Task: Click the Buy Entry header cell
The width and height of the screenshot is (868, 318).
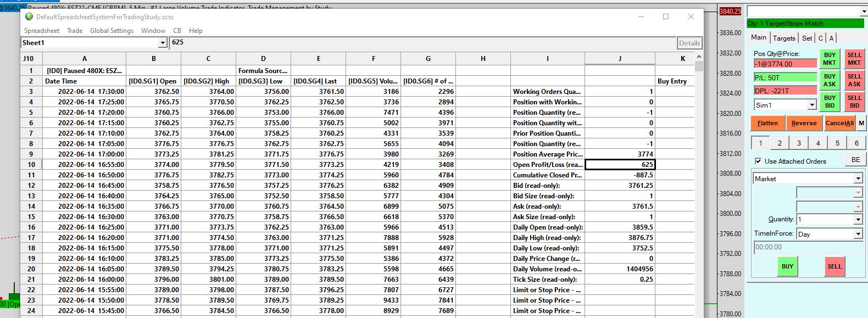Action: tap(675, 81)
